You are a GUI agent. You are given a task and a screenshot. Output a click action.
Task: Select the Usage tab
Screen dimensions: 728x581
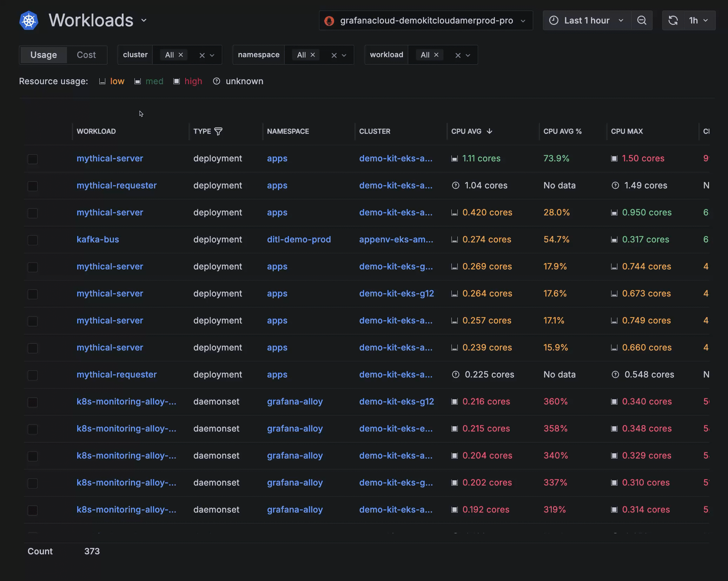[x=44, y=55]
